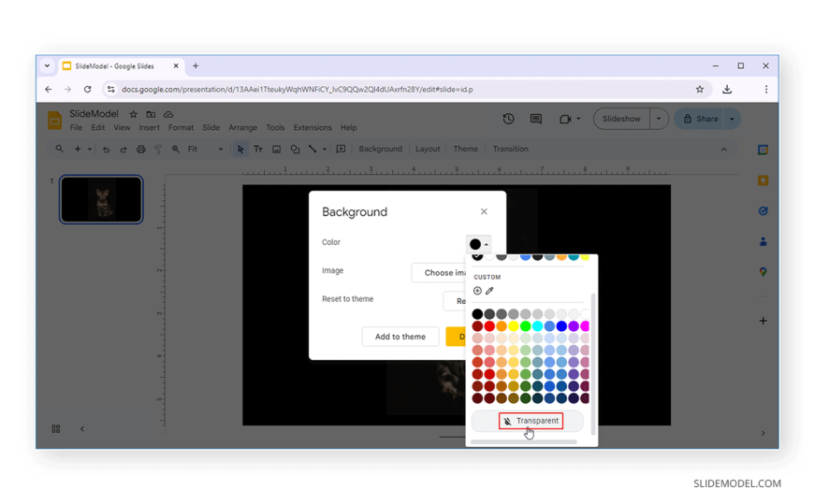Screen dimensions: 814x504
Task: Open the File menu
Action: [x=76, y=127]
